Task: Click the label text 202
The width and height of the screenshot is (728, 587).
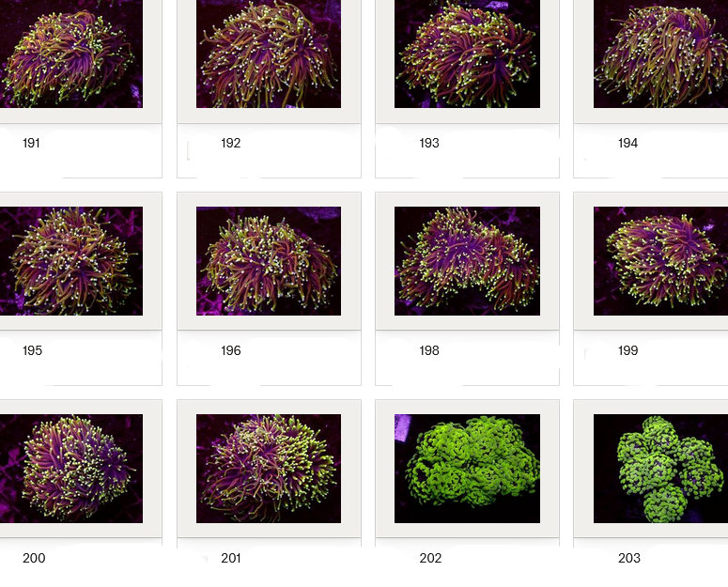Action: [430, 558]
